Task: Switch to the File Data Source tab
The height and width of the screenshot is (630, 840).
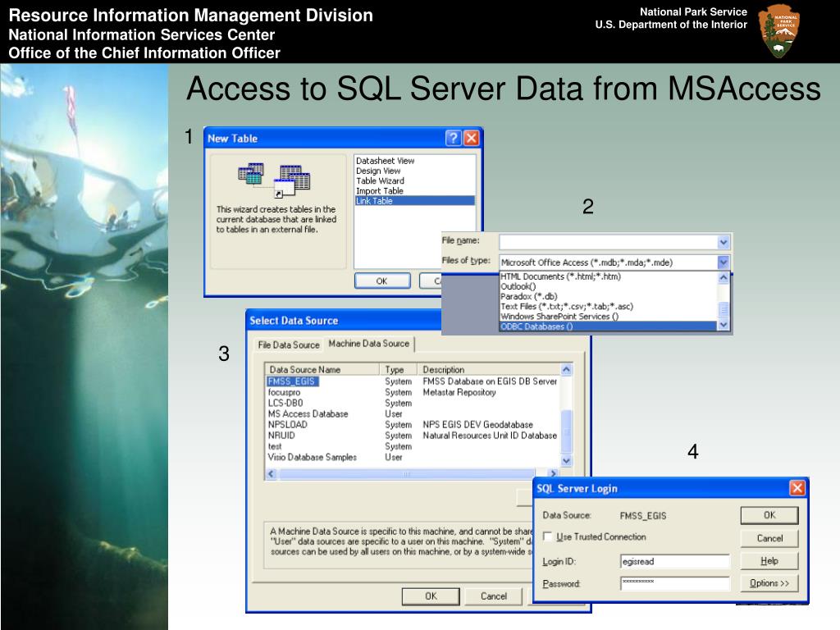Action: click(289, 345)
